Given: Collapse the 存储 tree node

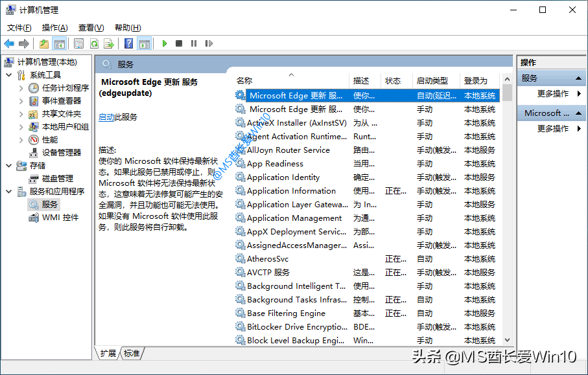Looking at the screenshot, I should point(9,166).
